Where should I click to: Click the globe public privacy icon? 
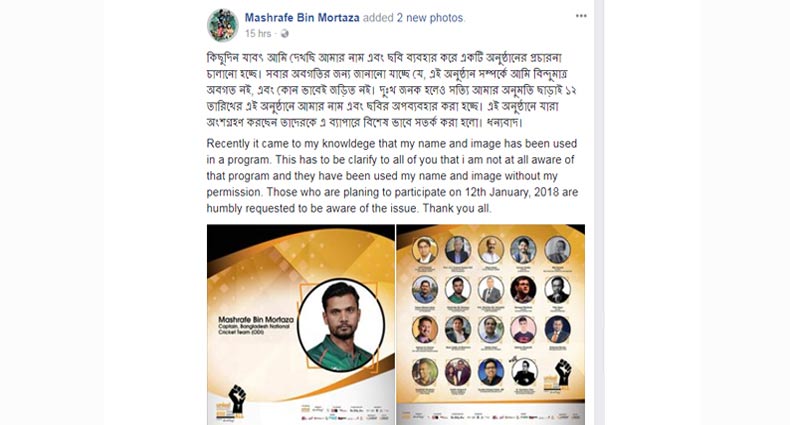point(285,34)
